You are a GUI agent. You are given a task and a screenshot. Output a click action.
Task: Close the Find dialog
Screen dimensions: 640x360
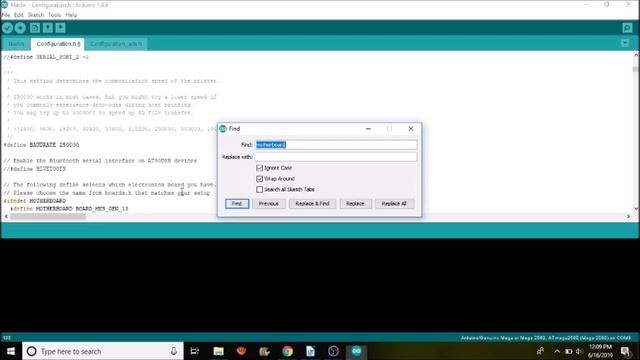(x=411, y=129)
